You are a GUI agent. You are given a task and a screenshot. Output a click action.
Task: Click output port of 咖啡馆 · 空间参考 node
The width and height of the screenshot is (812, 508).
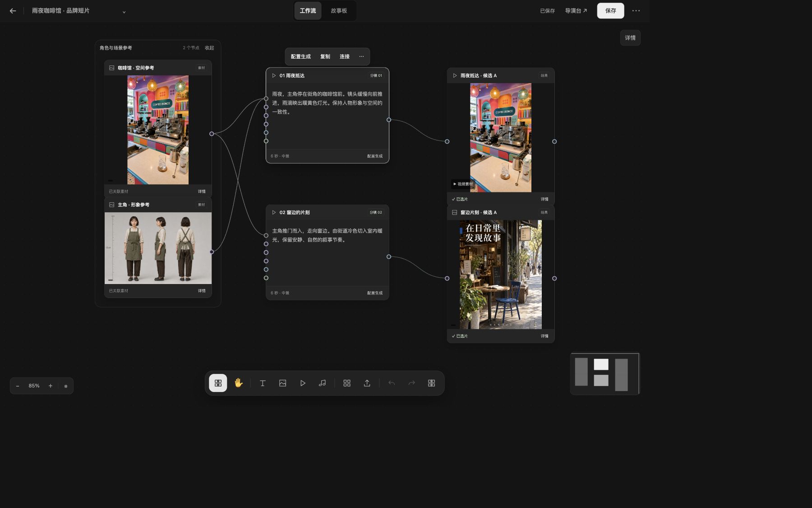[212, 134]
